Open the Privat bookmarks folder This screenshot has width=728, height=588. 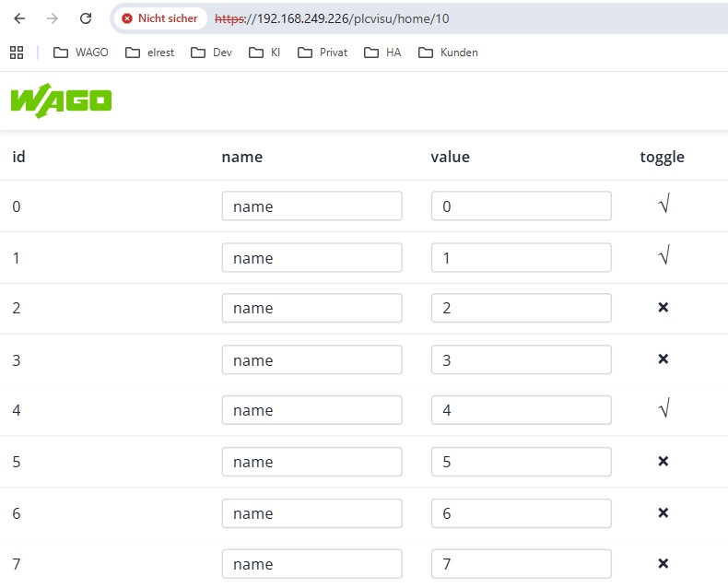[323, 53]
